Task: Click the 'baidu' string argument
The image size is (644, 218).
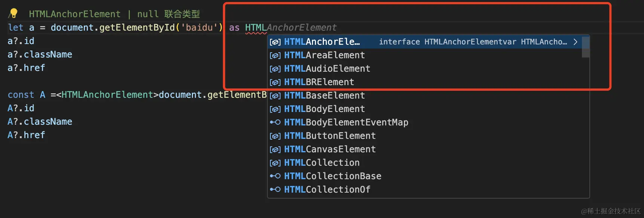Action: tap(199, 28)
